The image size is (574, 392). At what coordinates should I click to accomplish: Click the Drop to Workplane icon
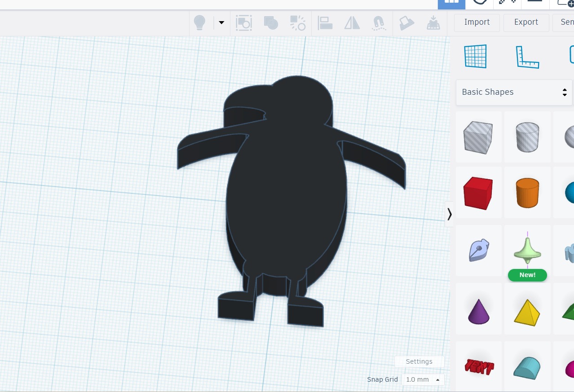coord(433,22)
